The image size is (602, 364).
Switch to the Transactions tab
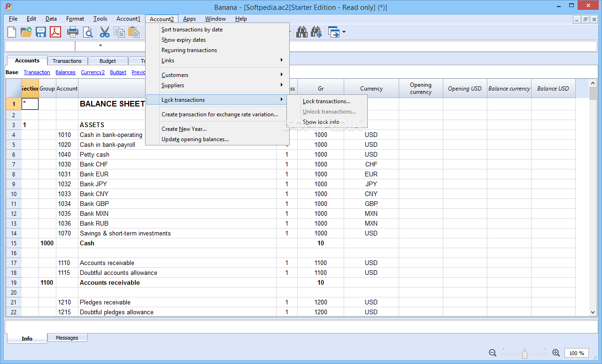pos(67,61)
